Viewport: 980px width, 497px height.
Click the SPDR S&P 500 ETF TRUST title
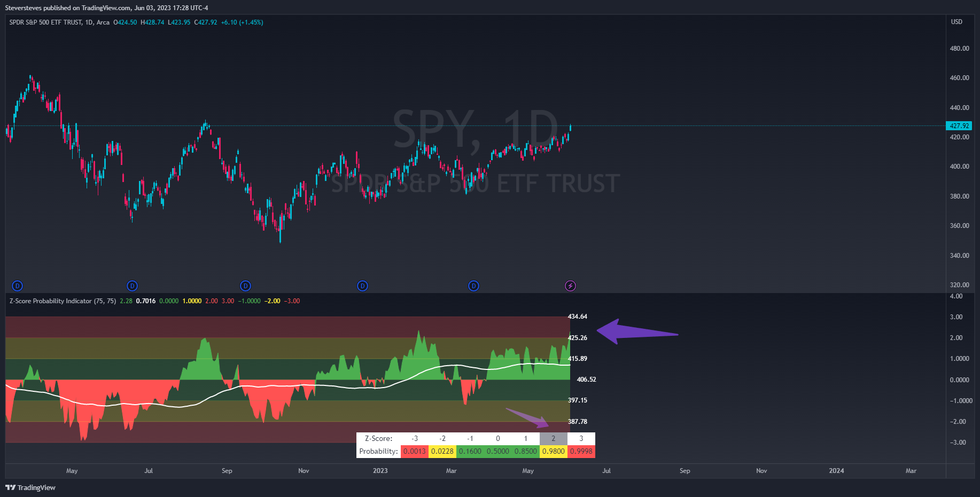(x=45, y=22)
